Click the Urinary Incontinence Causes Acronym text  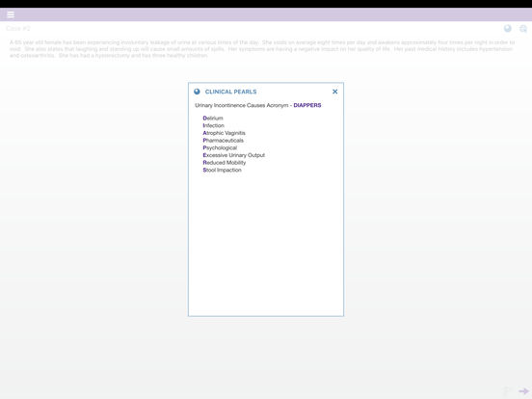[x=242, y=105]
